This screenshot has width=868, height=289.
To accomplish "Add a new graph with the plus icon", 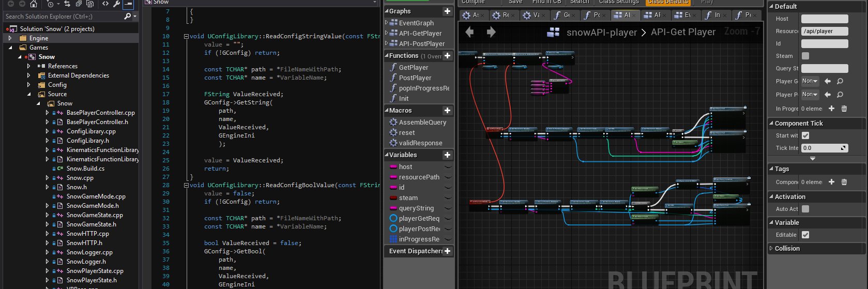I will click(x=447, y=11).
